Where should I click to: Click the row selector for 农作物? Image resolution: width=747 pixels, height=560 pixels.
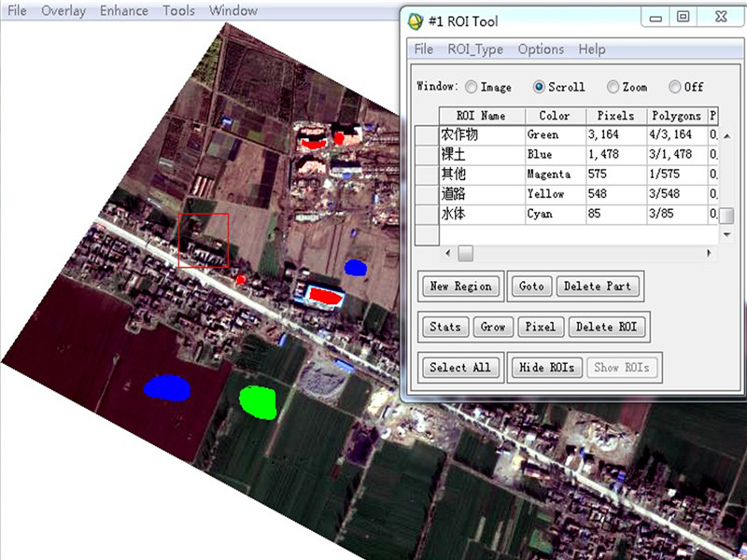(427, 135)
